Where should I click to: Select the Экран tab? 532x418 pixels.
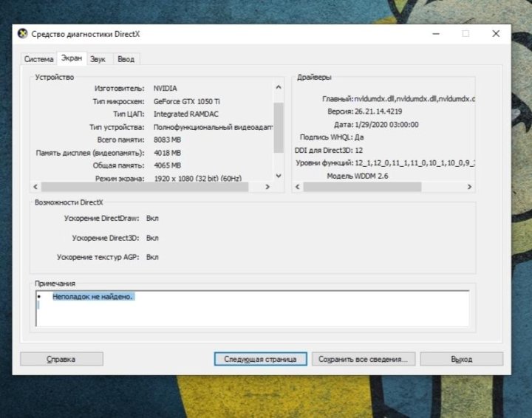[72, 58]
